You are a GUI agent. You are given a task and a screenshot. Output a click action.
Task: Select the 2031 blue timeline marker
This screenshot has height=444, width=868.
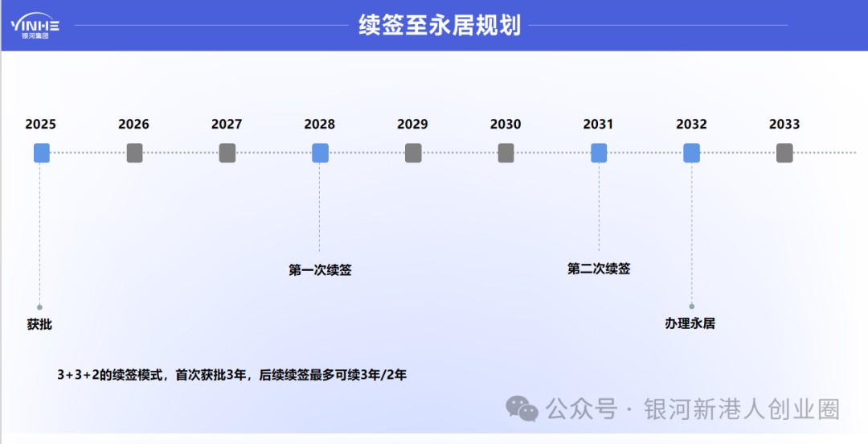click(x=599, y=153)
